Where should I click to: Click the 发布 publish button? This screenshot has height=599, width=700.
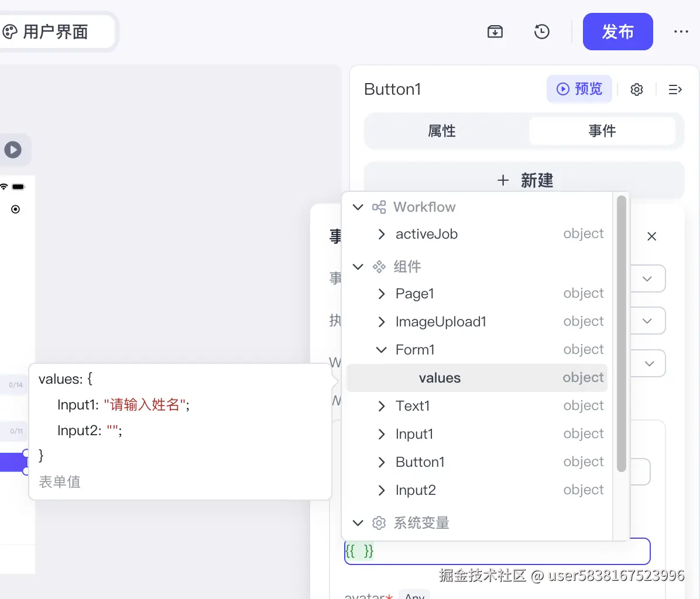click(617, 32)
